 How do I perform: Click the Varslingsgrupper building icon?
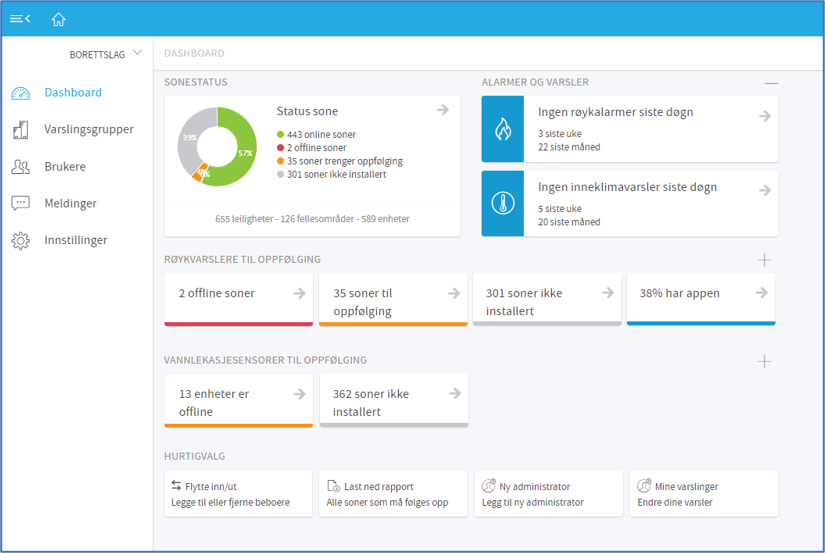click(x=20, y=130)
